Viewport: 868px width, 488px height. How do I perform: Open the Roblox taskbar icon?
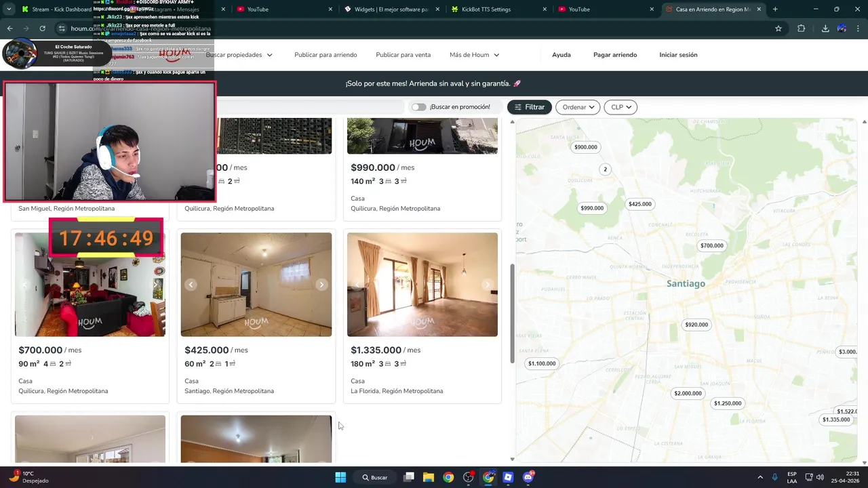(508, 477)
